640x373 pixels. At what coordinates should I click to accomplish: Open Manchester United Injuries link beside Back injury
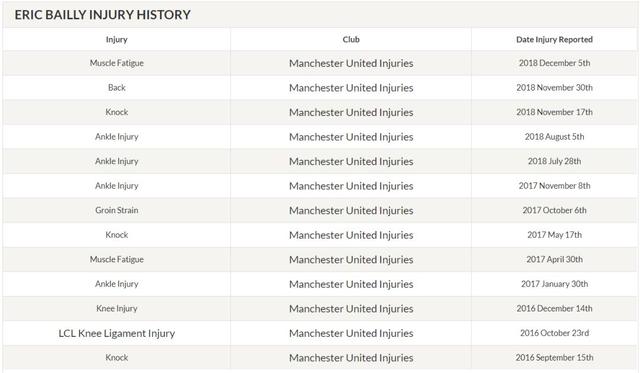pyautogui.click(x=351, y=88)
